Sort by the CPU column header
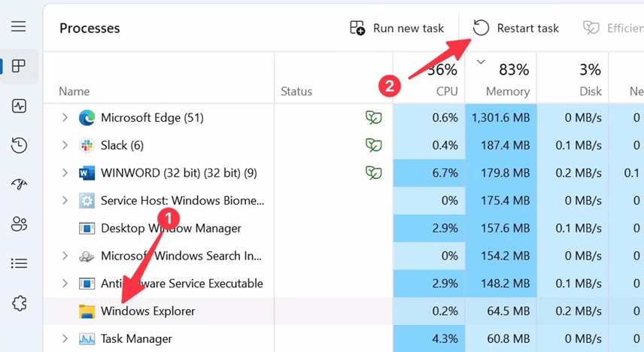The height and width of the screenshot is (352, 644). click(x=447, y=91)
